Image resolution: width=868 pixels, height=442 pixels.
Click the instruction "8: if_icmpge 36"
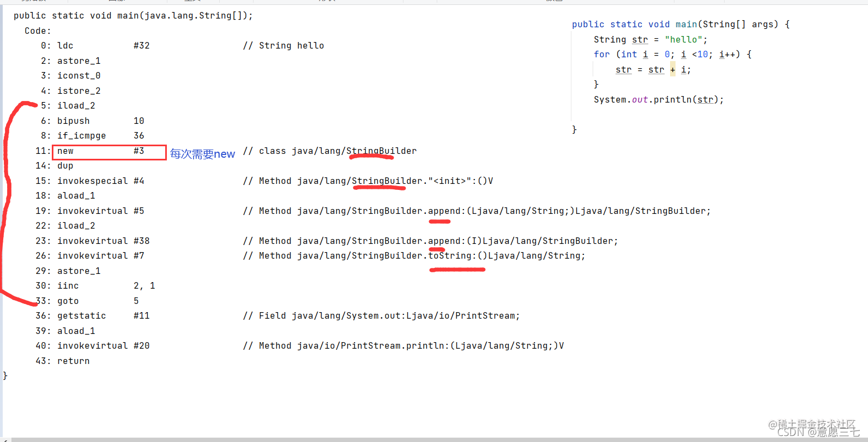[x=93, y=136]
